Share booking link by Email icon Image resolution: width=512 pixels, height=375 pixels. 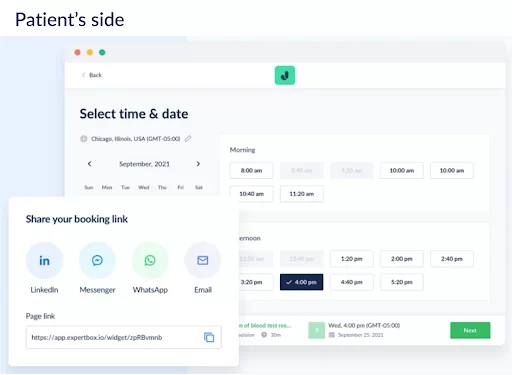pos(203,260)
